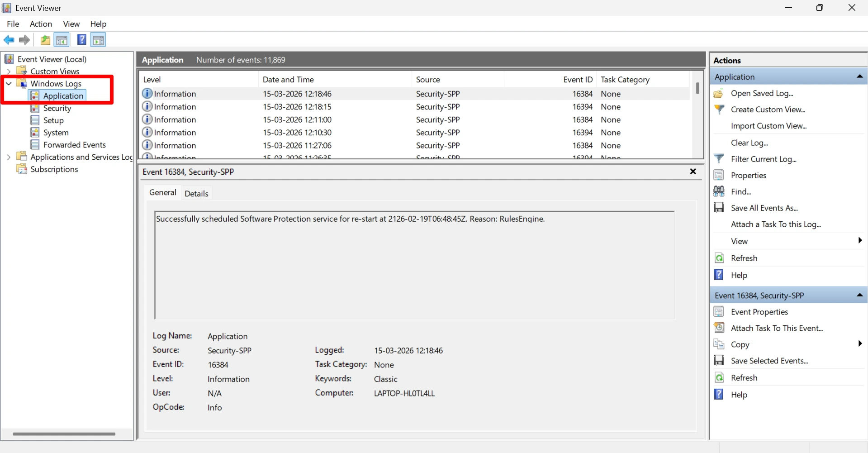Expand the Custom Views tree node
This screenshot has width=868, height=453.
click(x=9, y=71)
